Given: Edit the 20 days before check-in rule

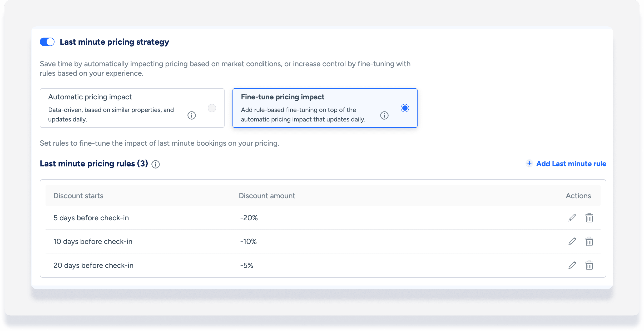Looking at the screenshot, I should pyautogui.click(x=572, y=265).
